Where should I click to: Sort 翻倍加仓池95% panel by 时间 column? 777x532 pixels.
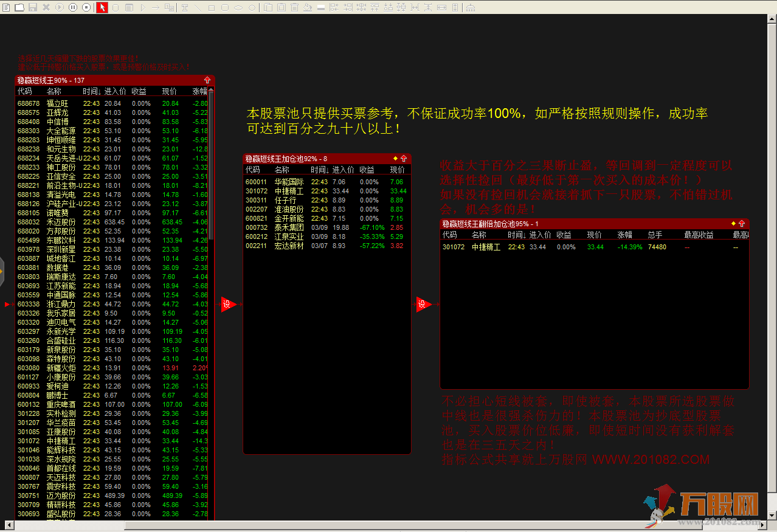pyautogui.click(x=517, y=235)
